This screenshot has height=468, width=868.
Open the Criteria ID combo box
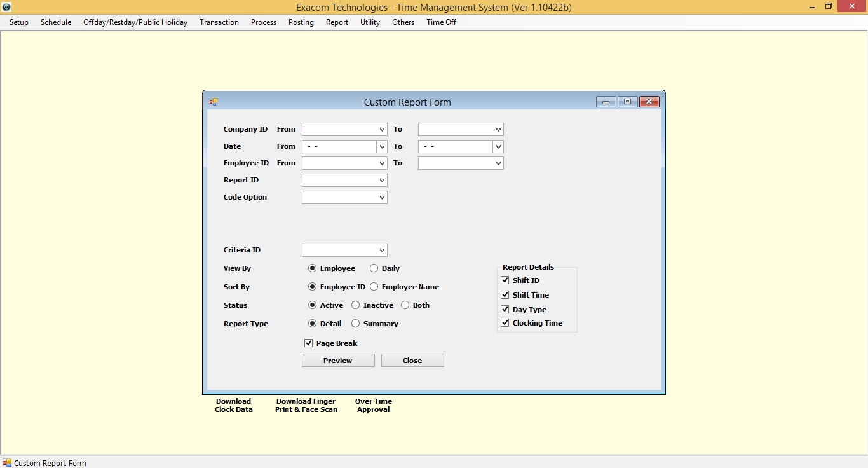[382, 251]
